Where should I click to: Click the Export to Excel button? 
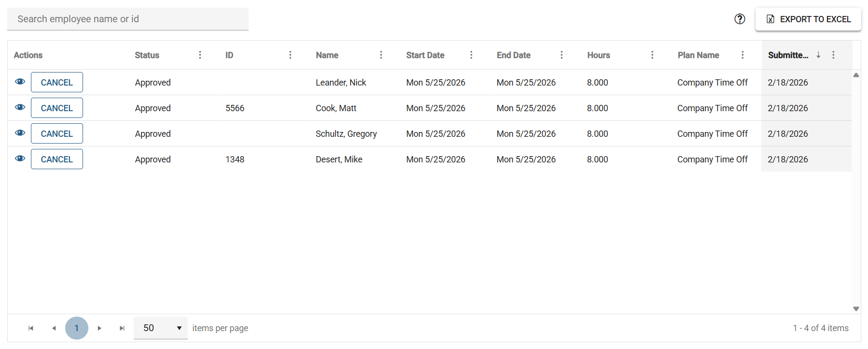tap(808, 19)
